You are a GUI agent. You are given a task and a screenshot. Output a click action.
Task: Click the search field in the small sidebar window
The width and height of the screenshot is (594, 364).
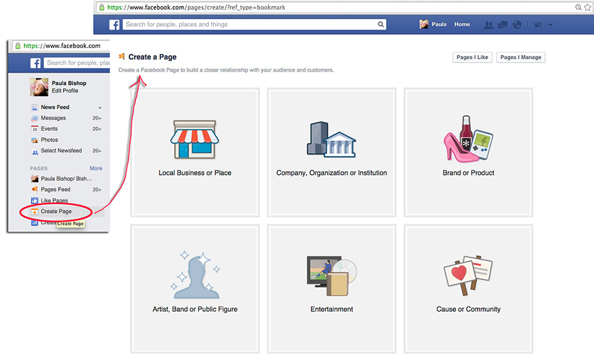pyautogui.click(x=77, y=63)
